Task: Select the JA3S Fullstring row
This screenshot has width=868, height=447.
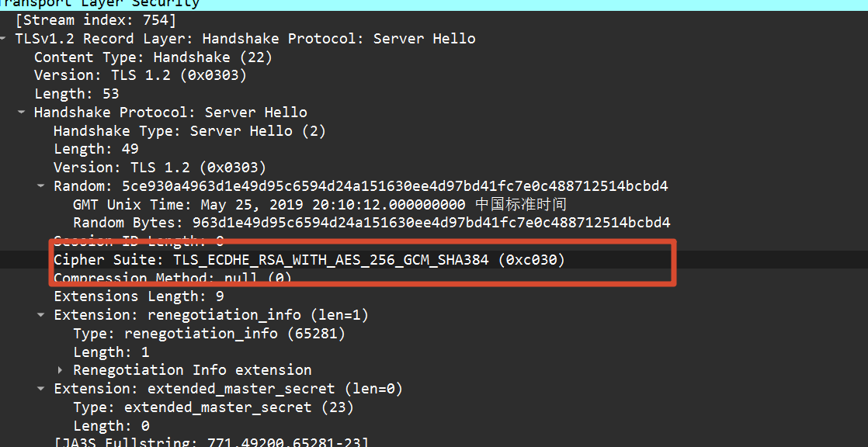Action: (x=211, y=442)
